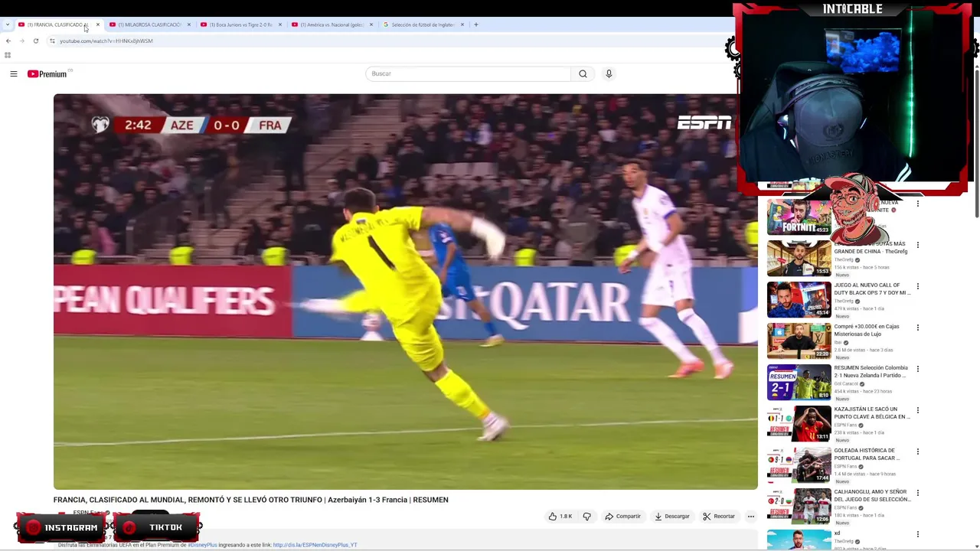Image resolution: width=980 pixels, height=551 pixels.
Task: Click the Instagram overlay button
Action: click(61, 527)
